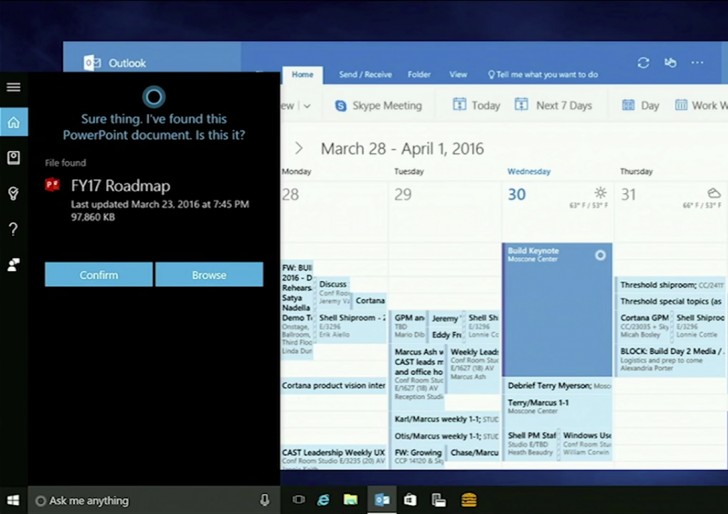Open Karl/Marcus weekly 1-1 event
728x514 pixels.
pos(446,419)
